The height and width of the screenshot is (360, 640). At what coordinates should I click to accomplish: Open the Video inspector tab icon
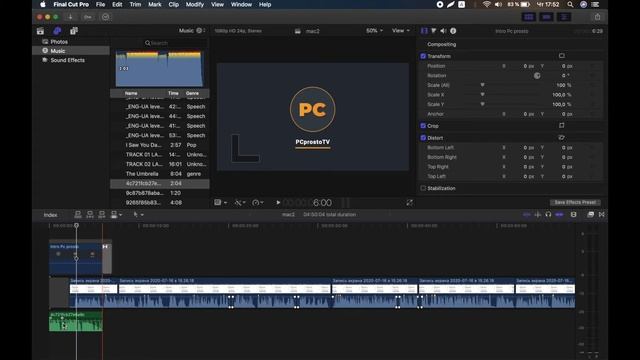(424, 31)
